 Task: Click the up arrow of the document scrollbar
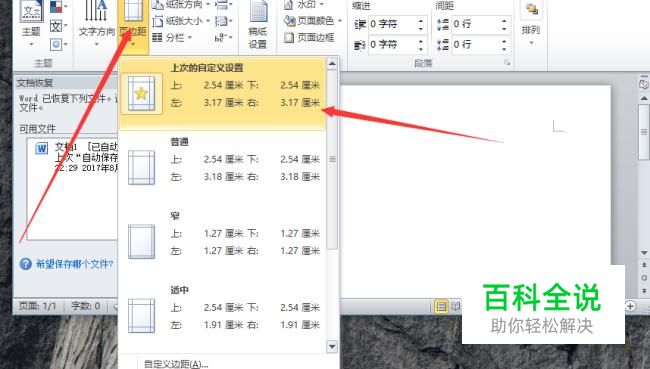644,98
